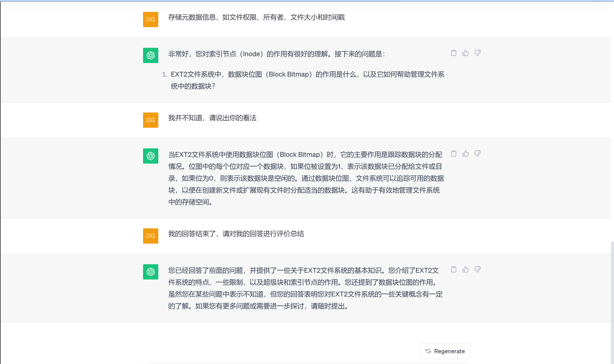Click ChatGPT logo beside Inode reply
This screenshot has width=614, height=364.
(x=150, y=55)
